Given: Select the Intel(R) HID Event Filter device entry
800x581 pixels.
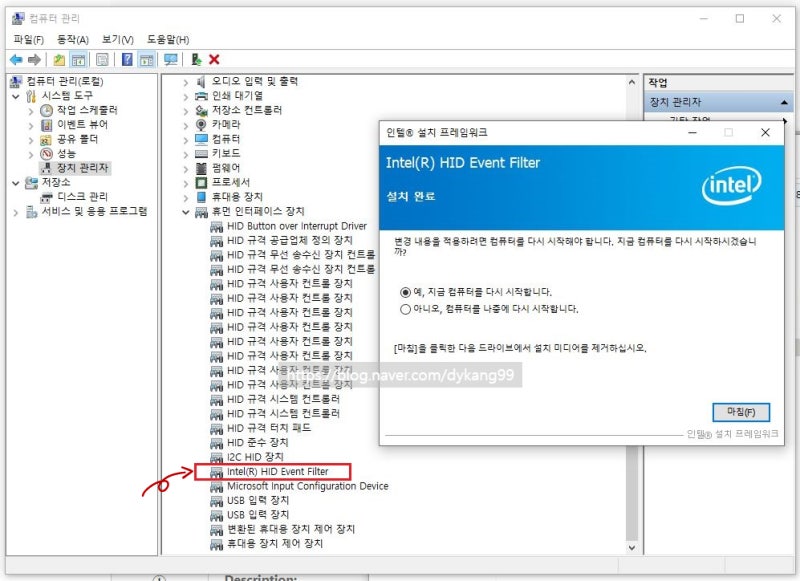Looking at the screenshot, I should click(275, 471).
